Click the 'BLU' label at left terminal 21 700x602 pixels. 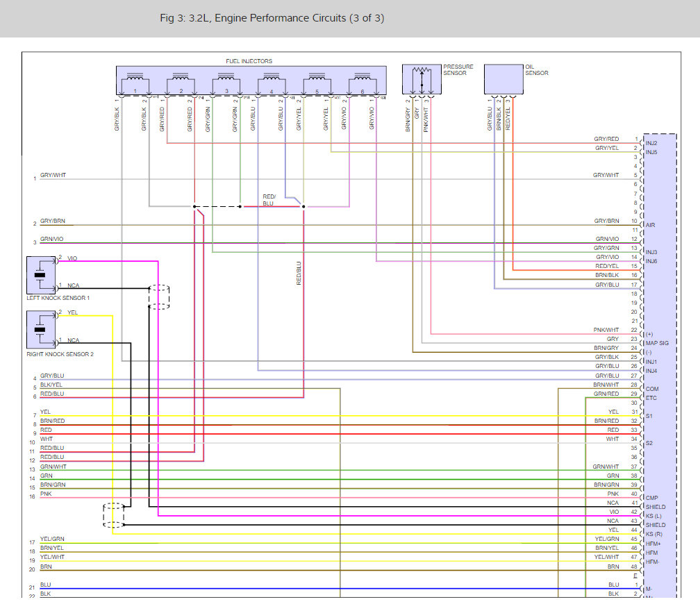point(46,585)
